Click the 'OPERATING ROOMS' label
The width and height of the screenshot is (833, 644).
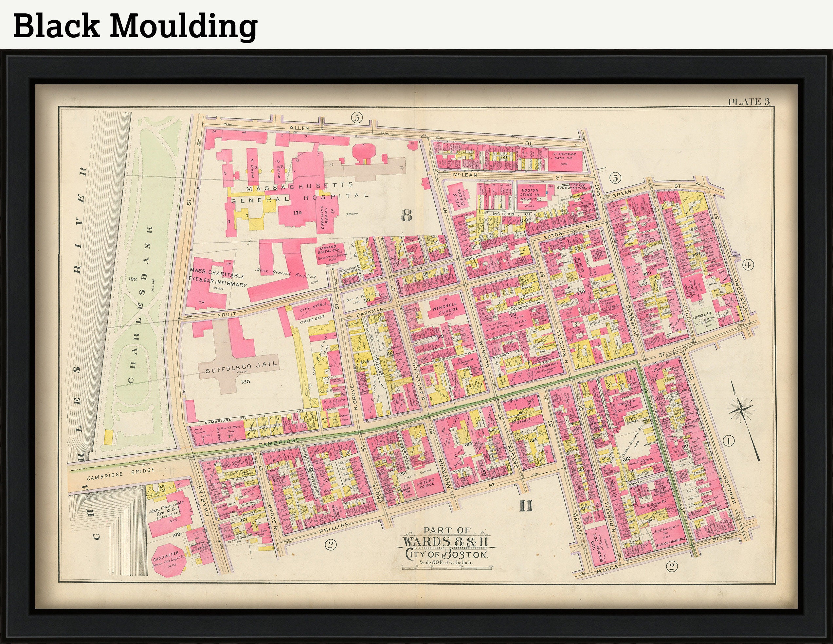click(x=325, y=217)
